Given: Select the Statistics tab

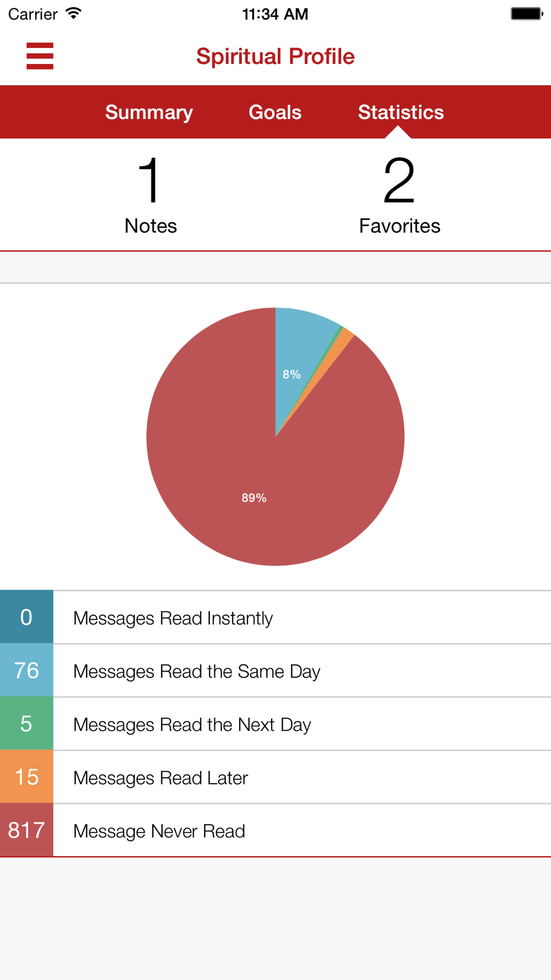Looking at the screenshot, I should tap(401, 112).
